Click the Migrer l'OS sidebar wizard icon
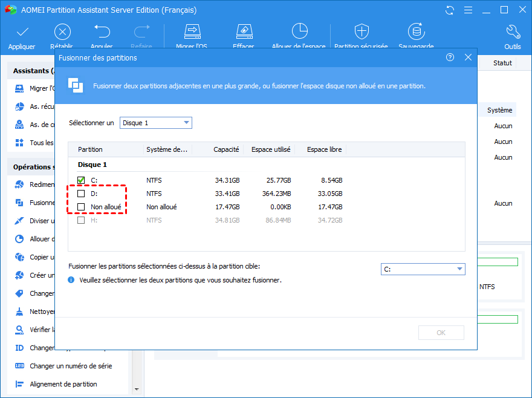Screen dimensions: 532x398 [19, 88]
